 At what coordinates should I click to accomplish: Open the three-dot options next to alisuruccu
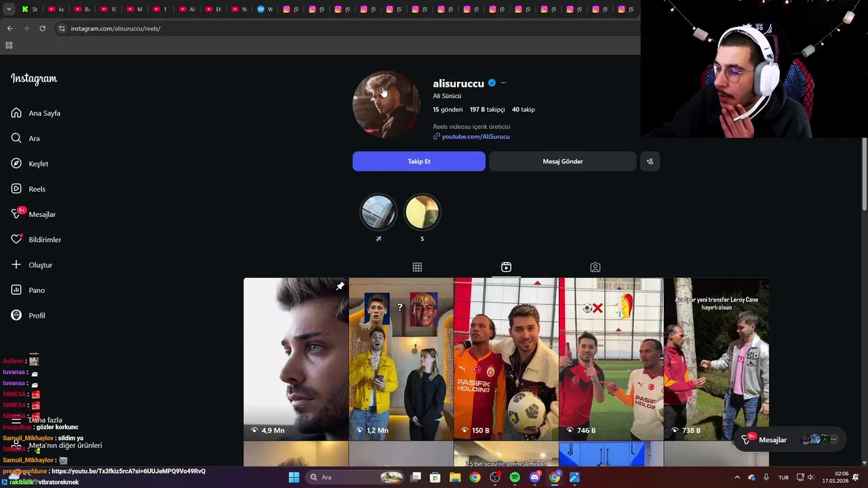tap(503, 83)
